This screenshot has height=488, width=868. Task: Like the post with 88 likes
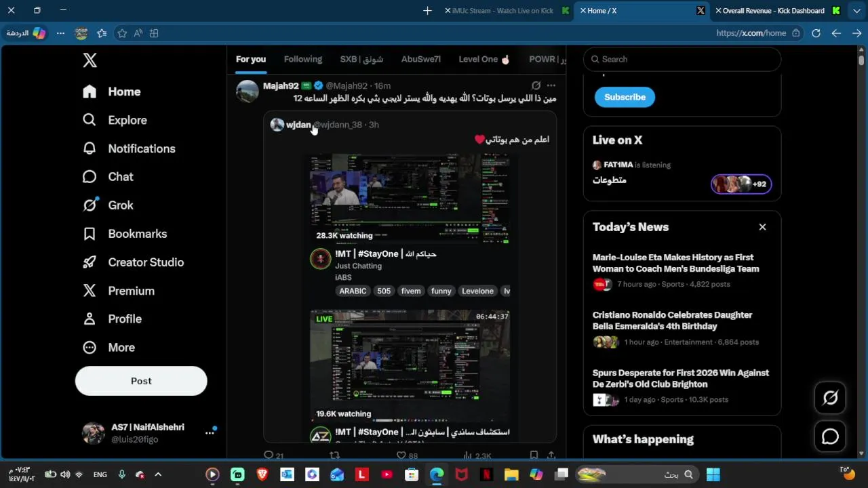[407, 455]
